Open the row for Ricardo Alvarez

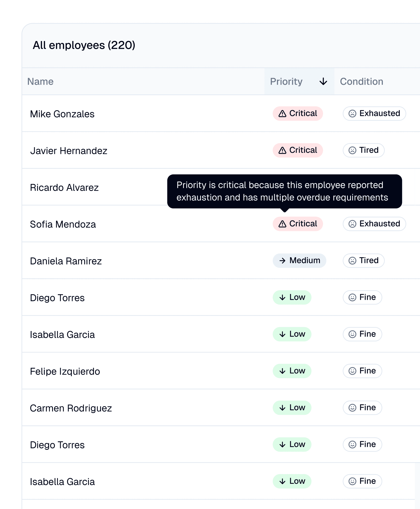coord(64,188)
